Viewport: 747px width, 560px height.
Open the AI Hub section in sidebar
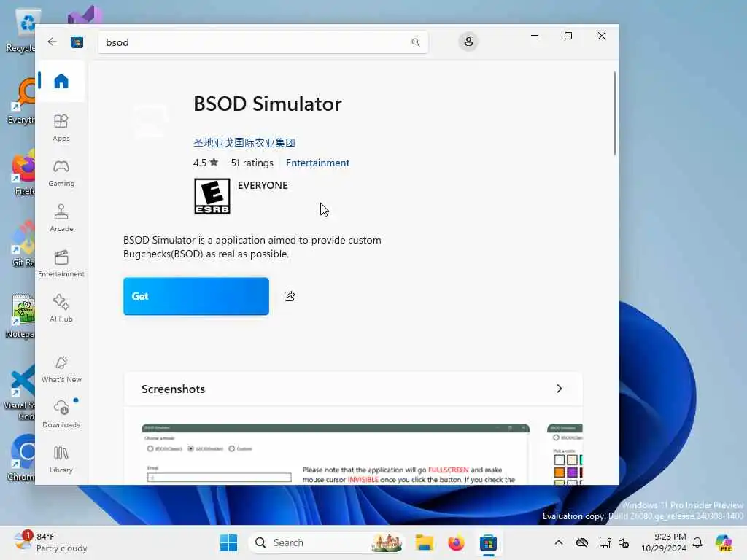click(61, 308)
